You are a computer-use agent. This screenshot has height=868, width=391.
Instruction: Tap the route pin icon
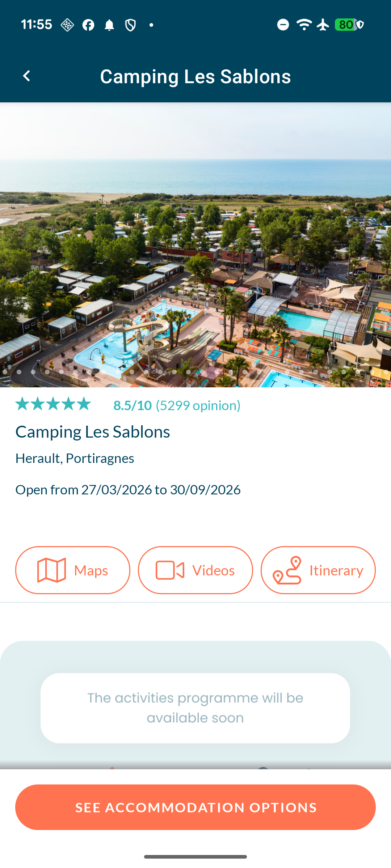click(287, 570)
